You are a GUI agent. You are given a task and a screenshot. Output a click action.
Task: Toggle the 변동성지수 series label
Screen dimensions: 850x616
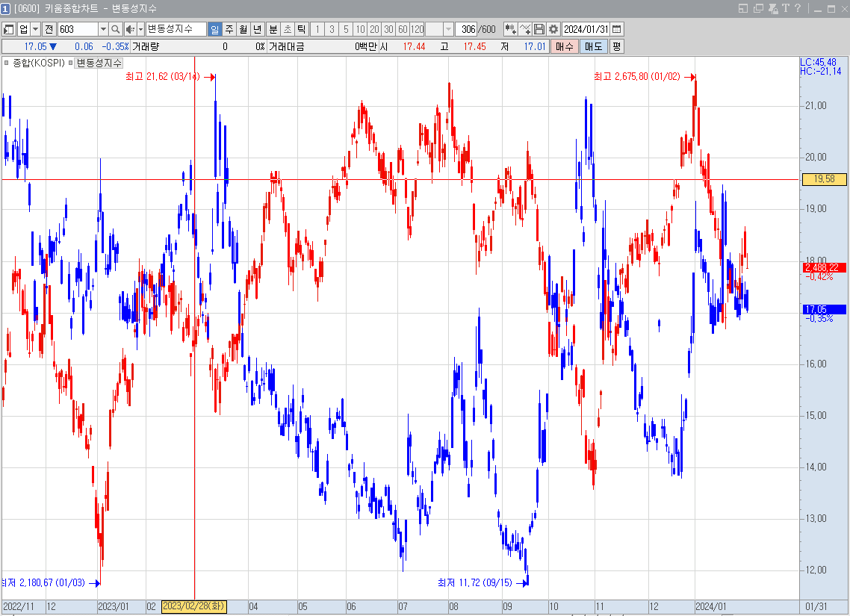tap(99, 63)
